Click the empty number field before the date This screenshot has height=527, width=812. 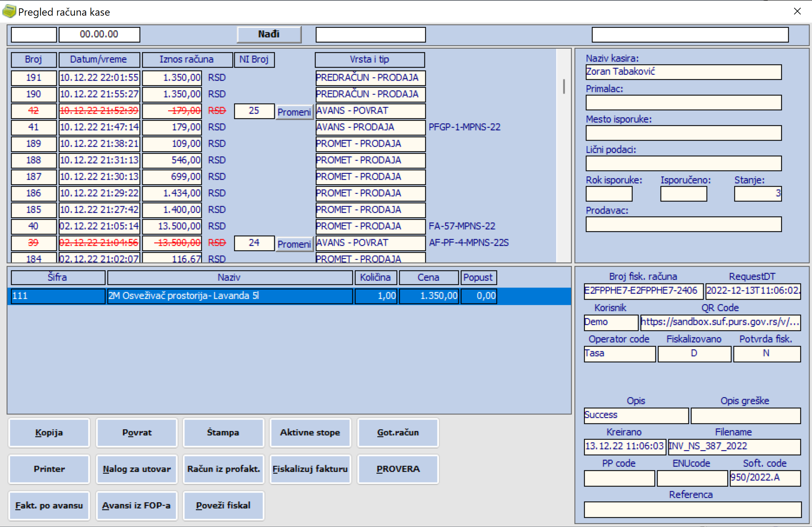[34, 34]
